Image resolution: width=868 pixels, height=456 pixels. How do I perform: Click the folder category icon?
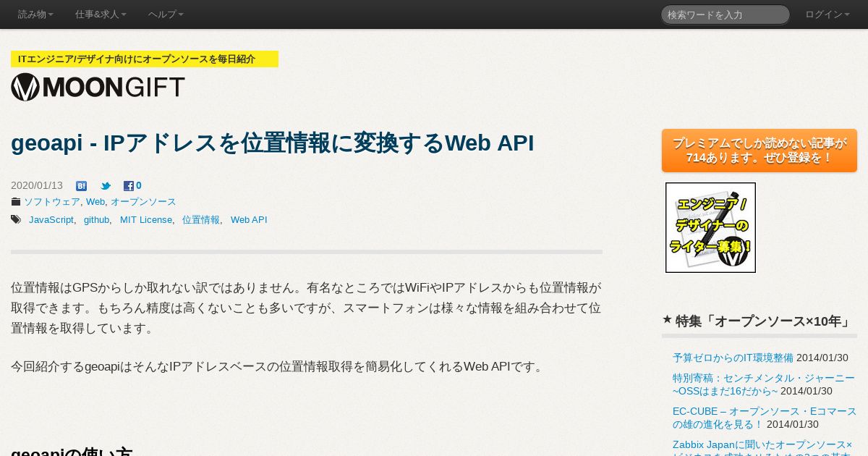(x=16, y=202)
